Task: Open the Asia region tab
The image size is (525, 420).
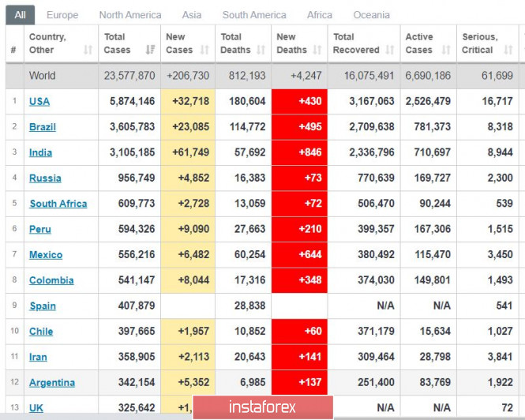Action: (x=192, y=15)
